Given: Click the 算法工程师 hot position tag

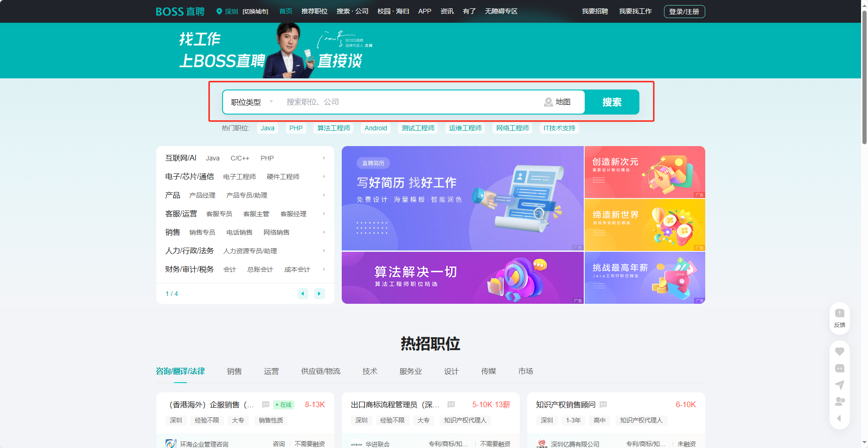Looking at the screenshot, I should pos(333,128).
